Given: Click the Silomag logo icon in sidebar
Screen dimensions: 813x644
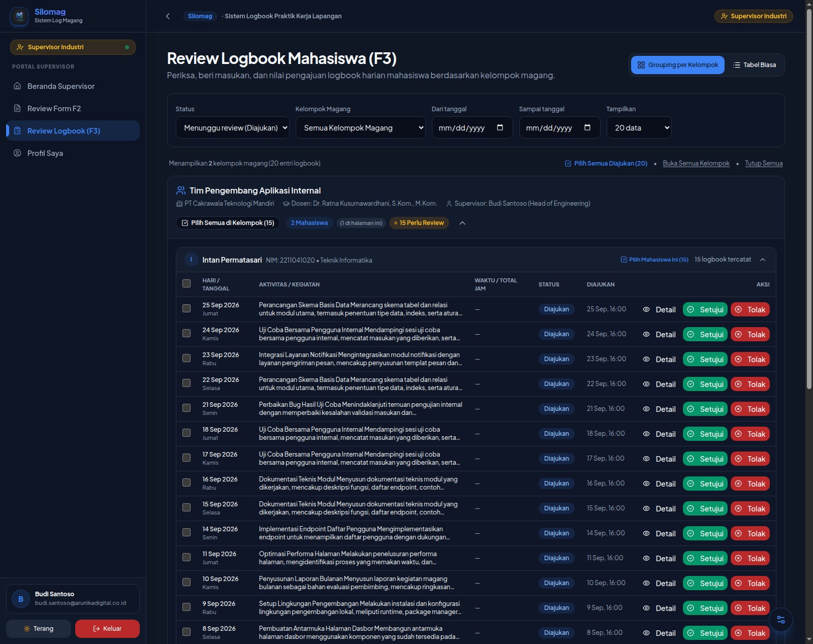Looking at the screenshot, I should point(19,16).
